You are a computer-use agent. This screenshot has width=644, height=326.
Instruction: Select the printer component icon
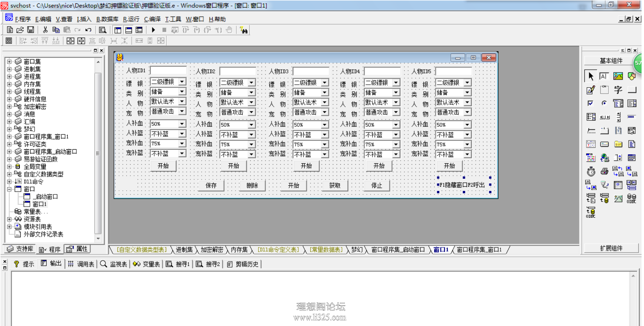pyautogui.click(x=604, y=171)
